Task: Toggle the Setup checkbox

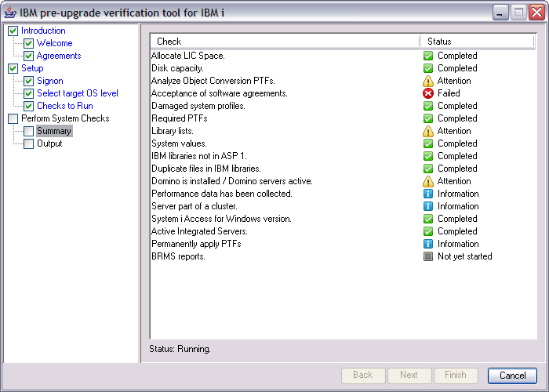Action: pyautogui.click(x=13, y=69)
